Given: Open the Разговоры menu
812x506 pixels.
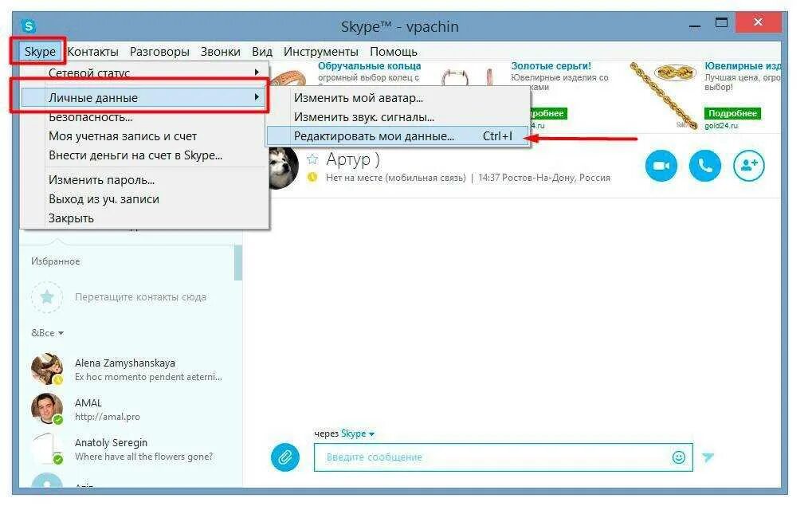Looking at the screenshot, I should pos(159,52).
